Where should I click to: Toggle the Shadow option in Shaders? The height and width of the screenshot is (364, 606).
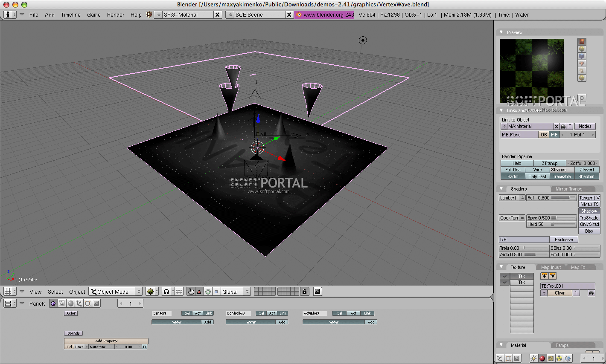[x=589, y=211]
